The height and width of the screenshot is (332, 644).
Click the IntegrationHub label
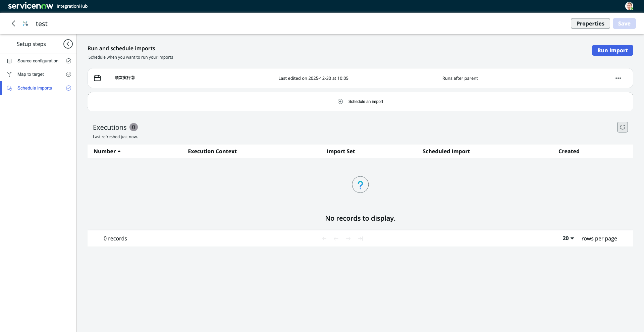72,6
